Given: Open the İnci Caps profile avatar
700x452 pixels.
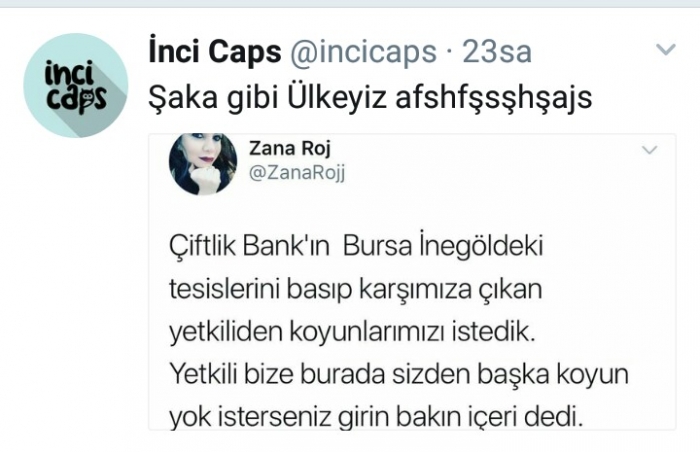Looking at the screenshot, I should [75, 85].
